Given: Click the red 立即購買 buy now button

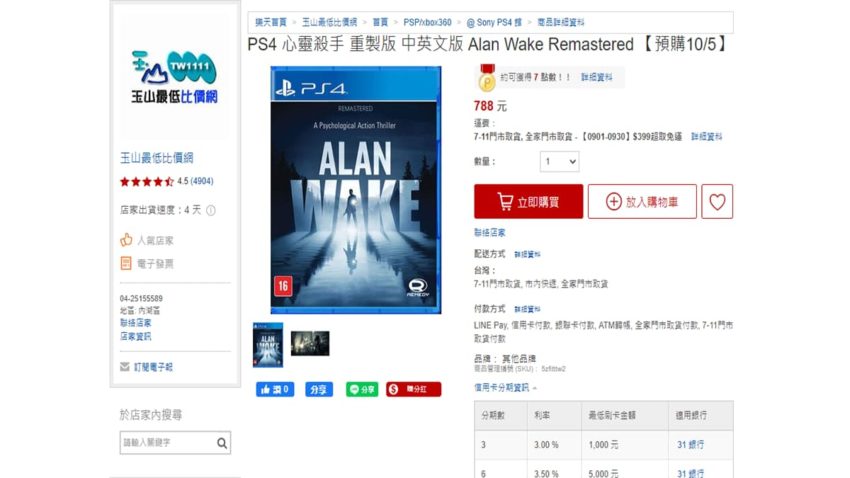Looking at the screenshot, I should [529, 202].
